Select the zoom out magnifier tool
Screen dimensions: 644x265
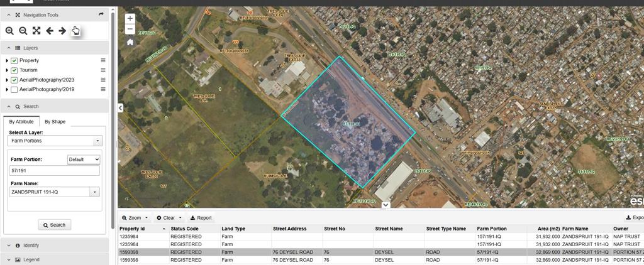point(23,31)
